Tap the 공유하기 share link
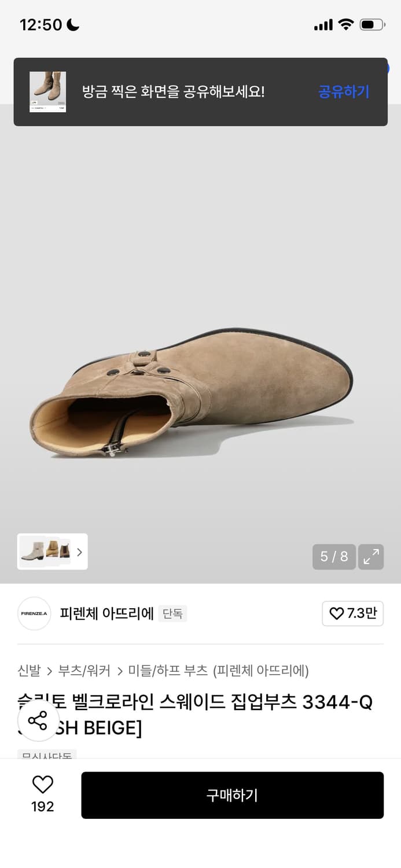The image size is (401, 868). [x=343, y=91]
